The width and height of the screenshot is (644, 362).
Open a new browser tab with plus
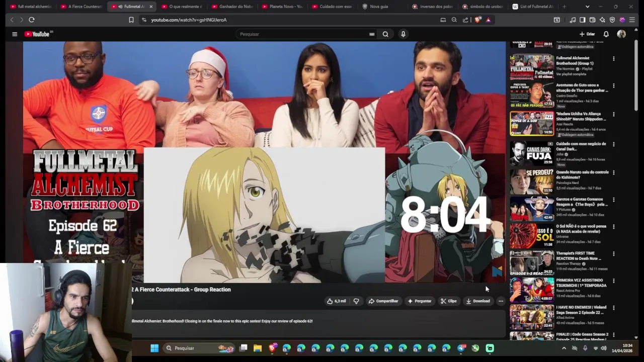point(564,7)
